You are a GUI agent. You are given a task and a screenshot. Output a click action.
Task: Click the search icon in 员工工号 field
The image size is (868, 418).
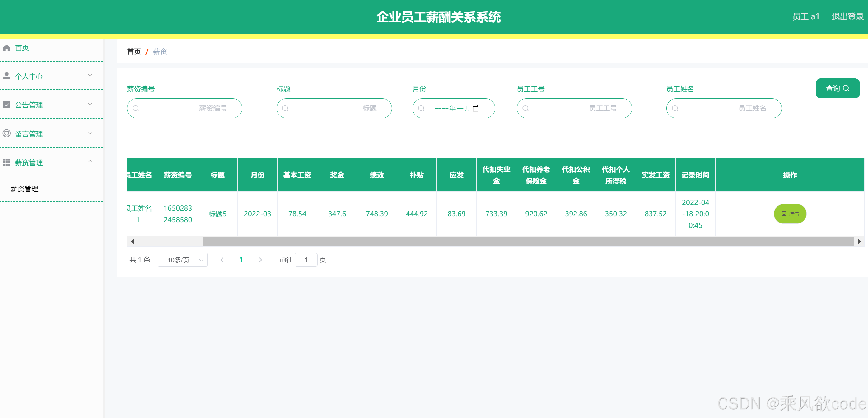coord(525,108)
